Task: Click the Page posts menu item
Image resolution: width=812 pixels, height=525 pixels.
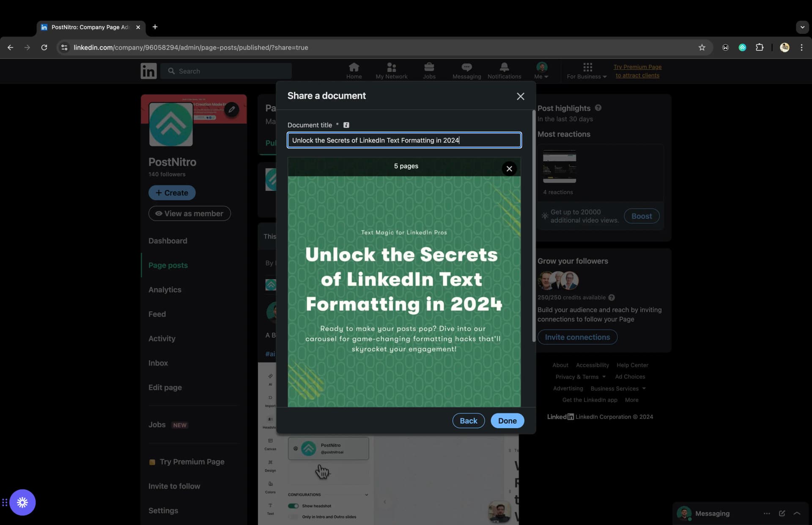Action: click(x=168, y=265)
